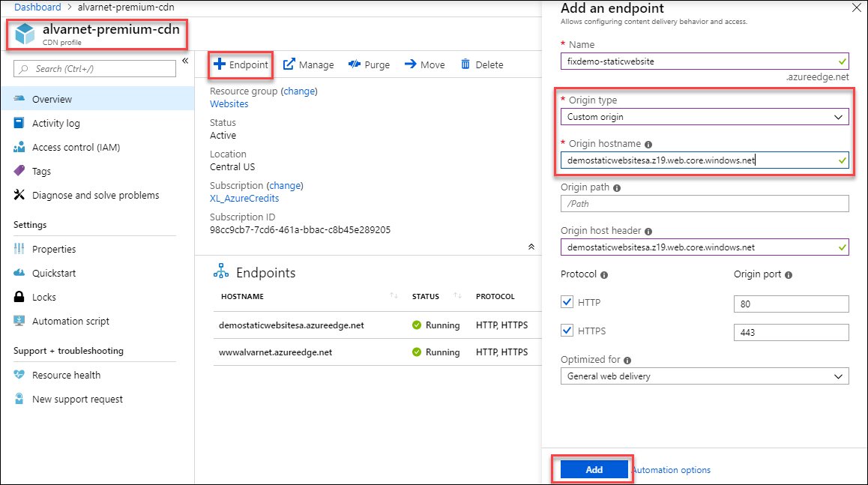Click the HTTPS origin port field 443
Viewport: 868px width, 485px height.
tap(791, 332)
